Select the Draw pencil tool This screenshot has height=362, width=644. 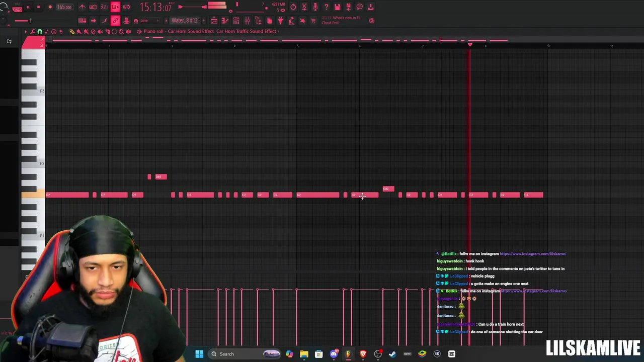pyautogui.click(x=72, y=31)
